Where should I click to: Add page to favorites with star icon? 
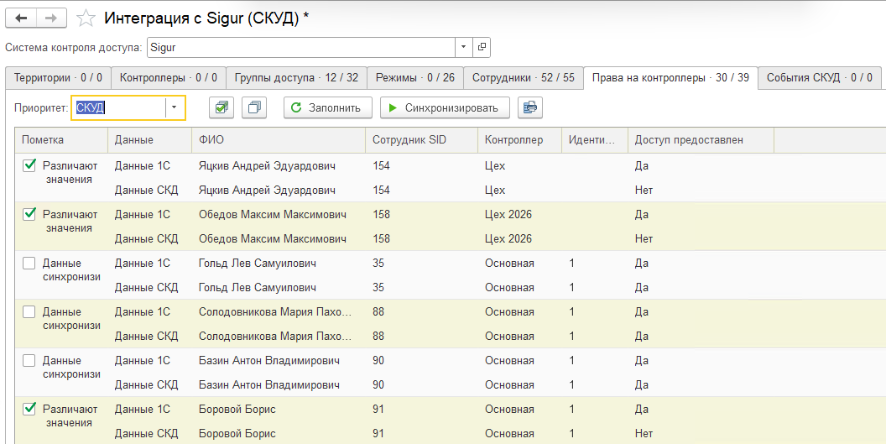pyautogui.click(x=87, y=18)
